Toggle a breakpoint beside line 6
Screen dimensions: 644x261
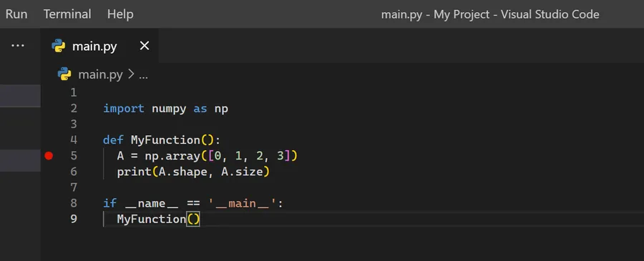click(x=49, y=172)
